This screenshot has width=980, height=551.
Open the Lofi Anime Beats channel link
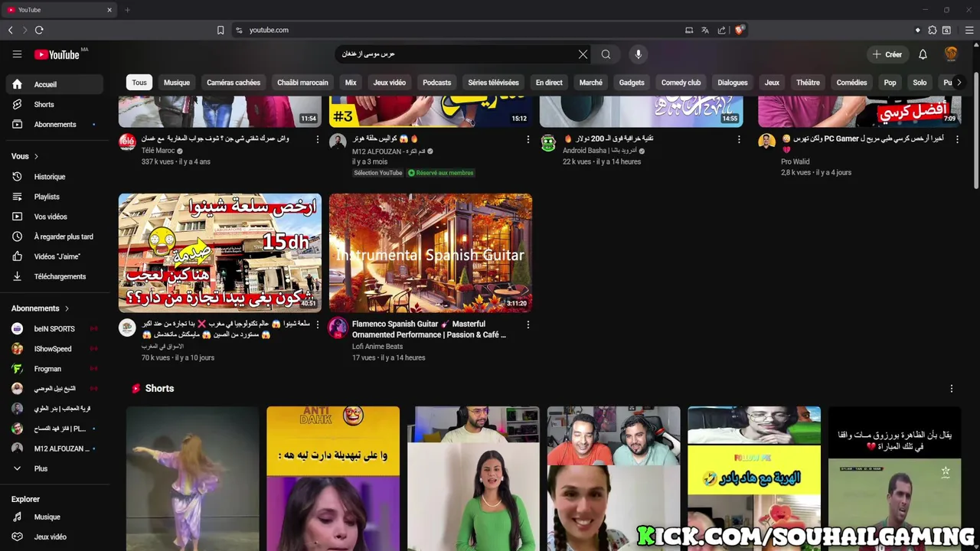tap(377, 347)
